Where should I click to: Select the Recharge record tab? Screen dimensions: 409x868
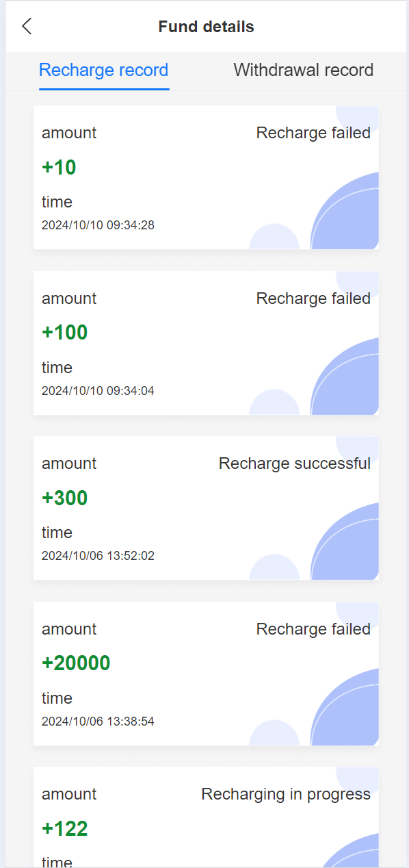[104, 71]
